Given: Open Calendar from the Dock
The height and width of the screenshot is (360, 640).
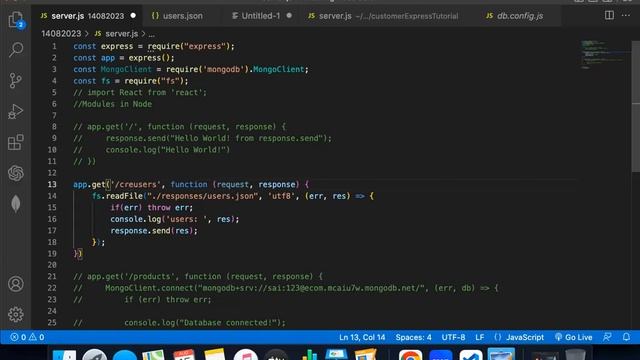Looking at the screenshot, I should (184, 355).
